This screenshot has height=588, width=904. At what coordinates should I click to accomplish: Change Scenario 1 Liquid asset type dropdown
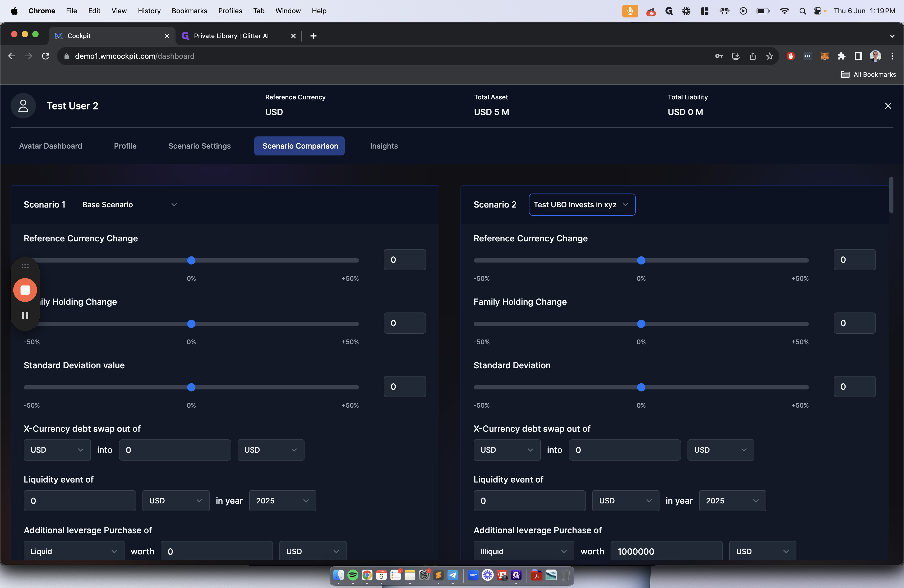tap(74, 551)
